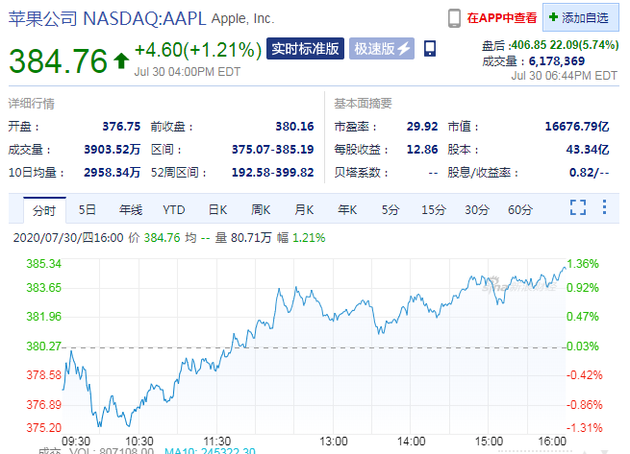Click the 15:00 time axis label
Viewport: 630px width, 454px height.
click(x=489, y=442)
